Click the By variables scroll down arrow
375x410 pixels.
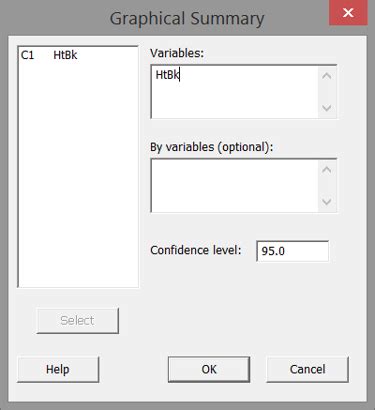pyautogui.click(x=327, y=202)
